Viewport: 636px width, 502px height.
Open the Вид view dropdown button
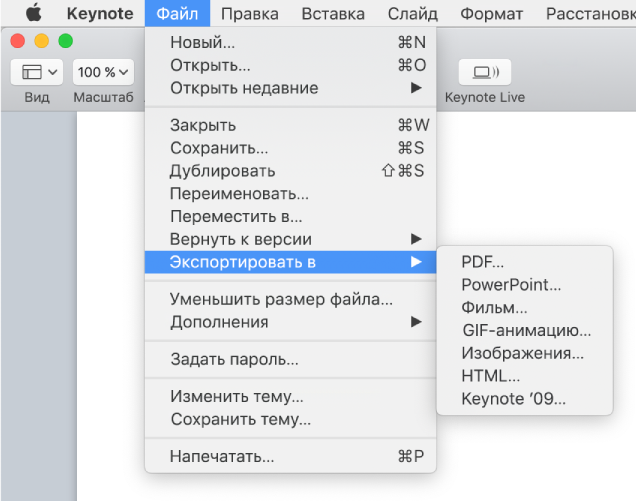[37, 72]
